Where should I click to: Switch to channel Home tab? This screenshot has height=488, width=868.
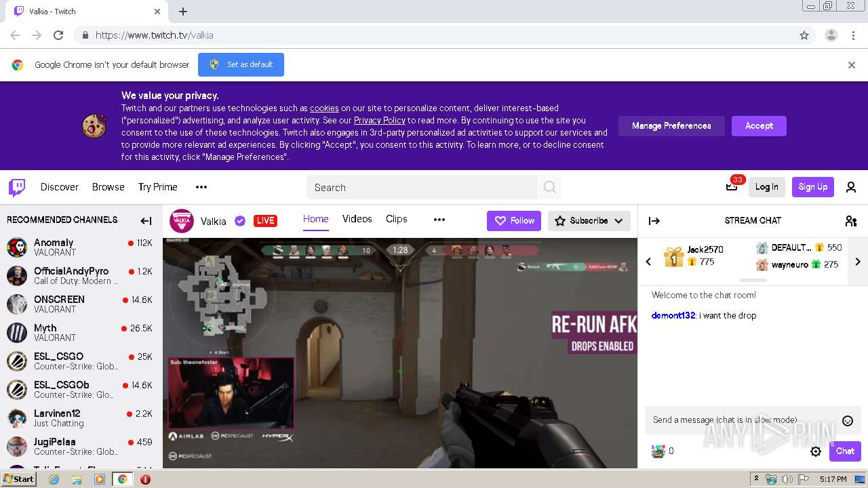(x=316, y=219)
